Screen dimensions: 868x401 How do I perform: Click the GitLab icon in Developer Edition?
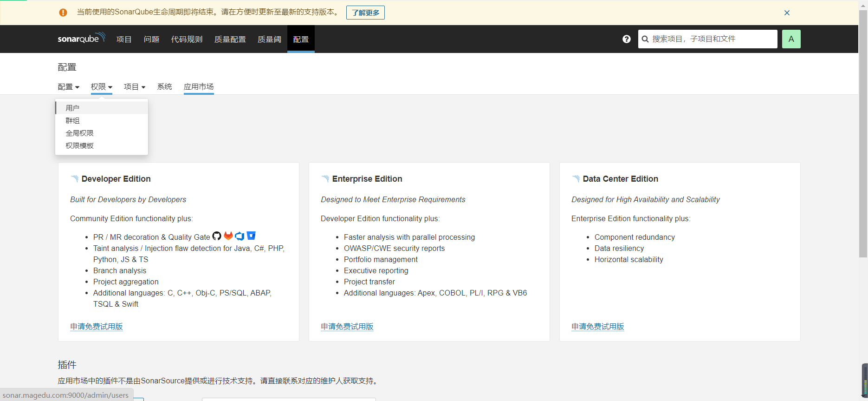pos(228,236)
